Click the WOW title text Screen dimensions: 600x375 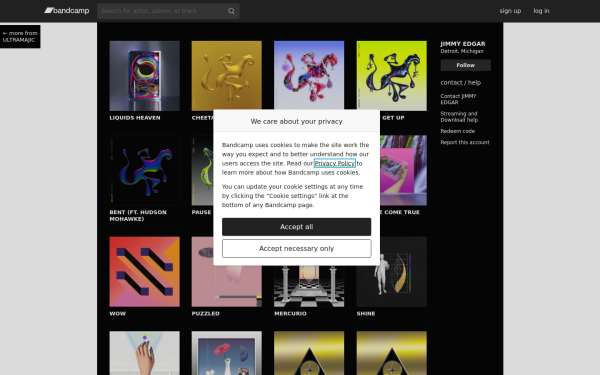pos(117,313)
